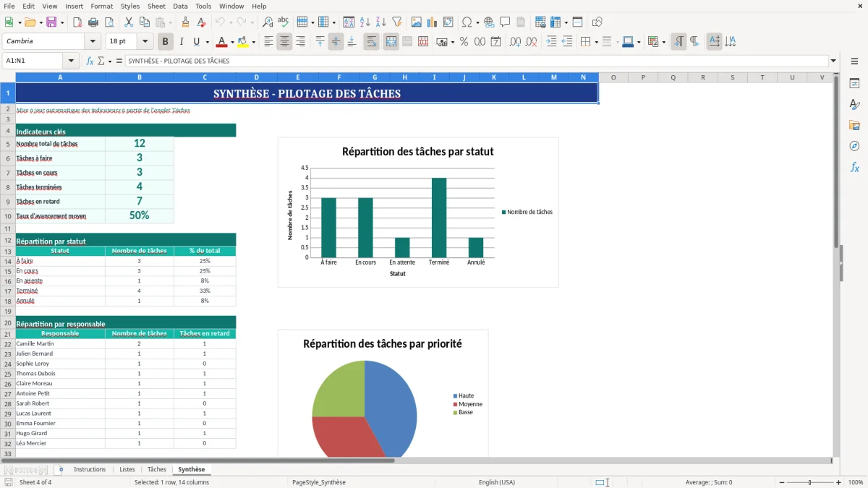Toggle Wrap Text button
This screenshot has width=868, height=488.
(x=372, y=42)
